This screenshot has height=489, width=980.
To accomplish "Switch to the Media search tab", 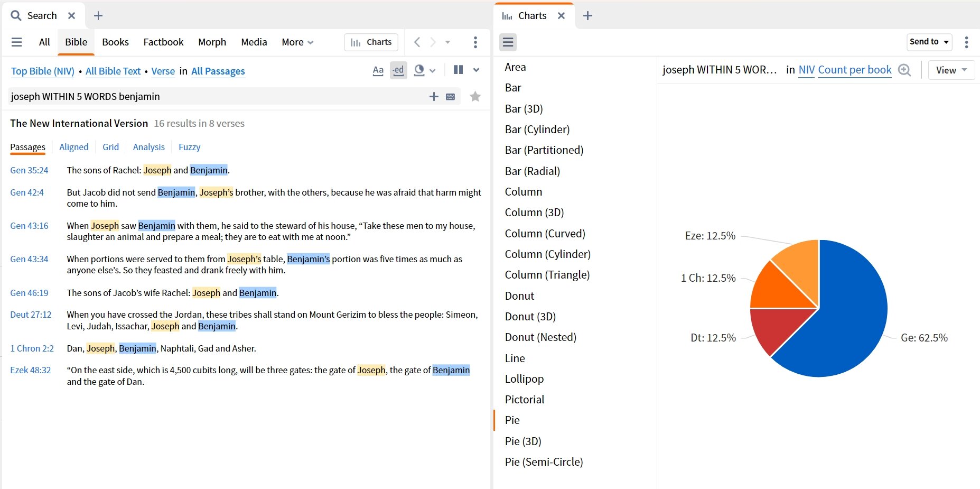I will [x=254, y=42].
